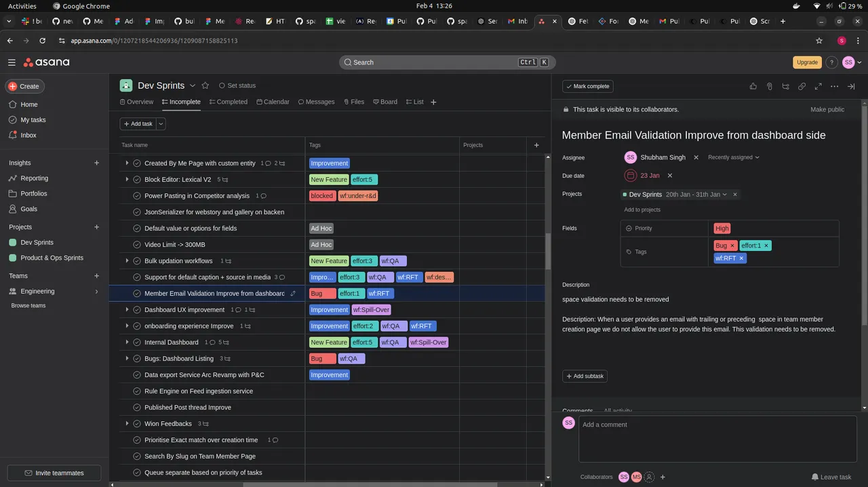Expand Engineering team chevron
Viewport: 868px width, 487px height.
96,292
